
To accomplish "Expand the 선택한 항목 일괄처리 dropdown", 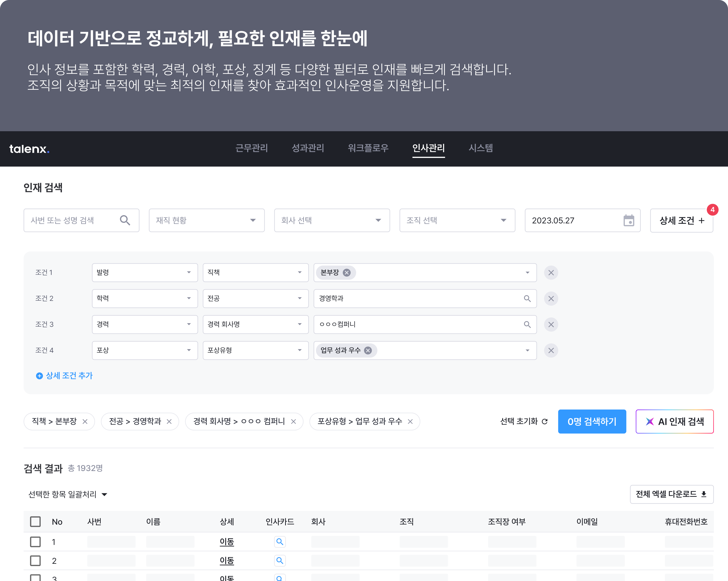I will (x=68, y=495).
